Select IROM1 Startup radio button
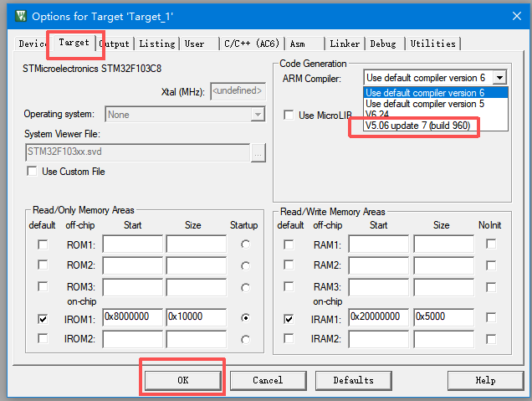 pos(245,318)
